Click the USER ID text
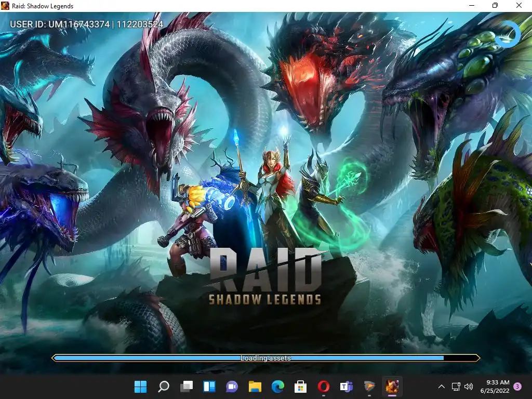Screen dimensions: 532x399 [87, 24]
